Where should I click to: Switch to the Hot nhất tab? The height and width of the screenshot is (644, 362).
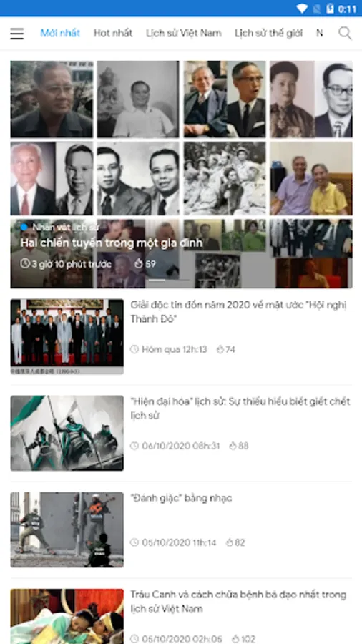tap(113, 33)
